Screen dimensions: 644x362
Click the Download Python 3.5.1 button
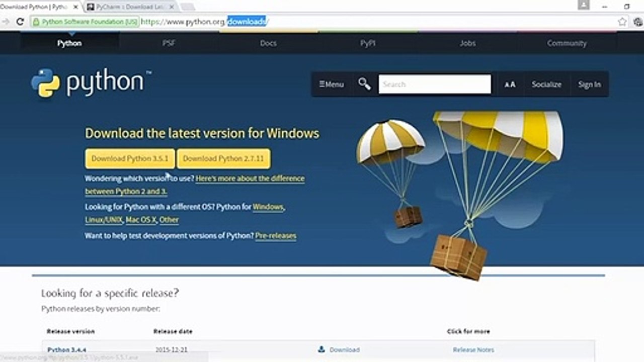[x=130, y=158]
